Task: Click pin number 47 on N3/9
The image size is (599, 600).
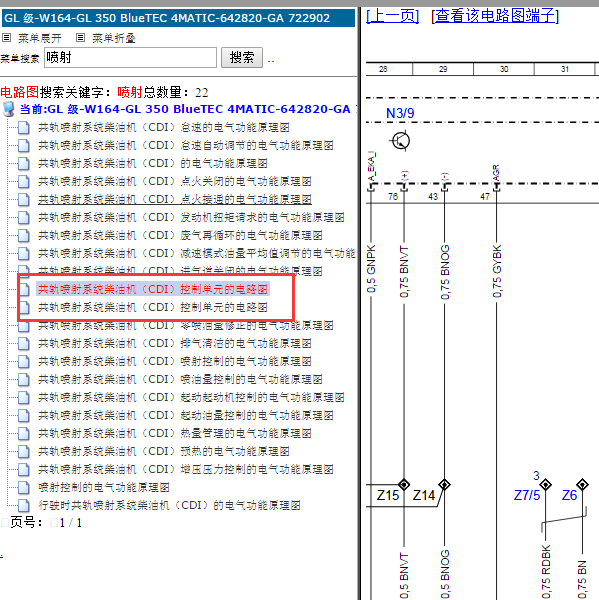Action: coord(485,197)
